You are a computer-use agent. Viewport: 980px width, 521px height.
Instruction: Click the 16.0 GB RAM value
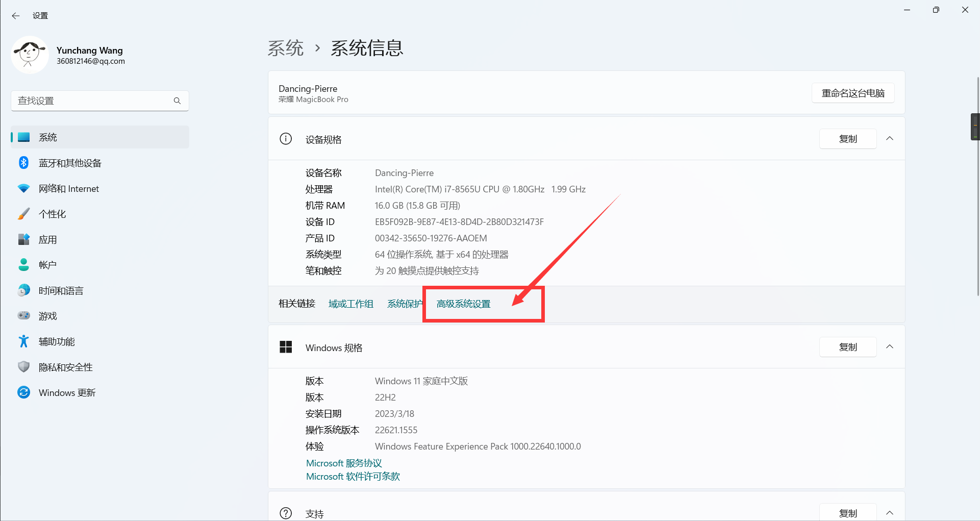(417, 206)
